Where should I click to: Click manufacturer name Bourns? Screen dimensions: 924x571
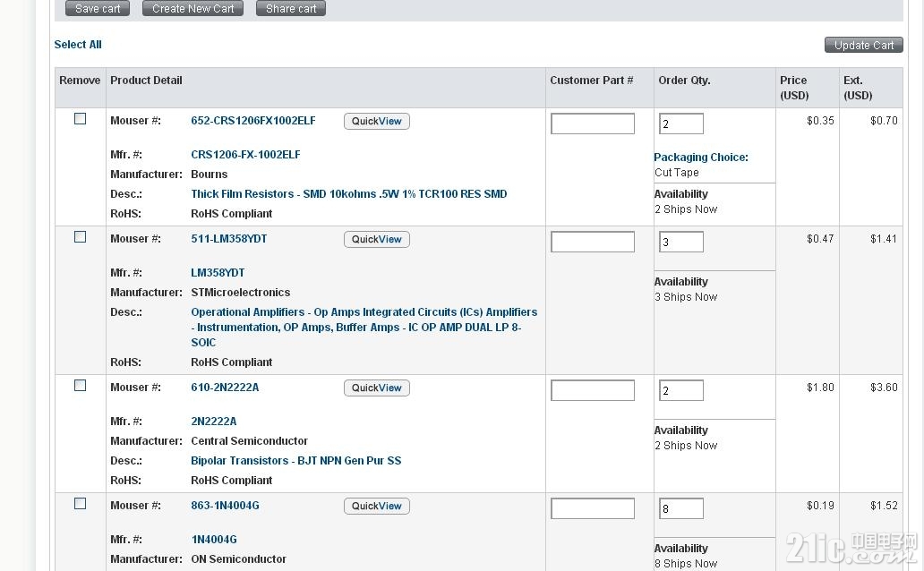210,175
